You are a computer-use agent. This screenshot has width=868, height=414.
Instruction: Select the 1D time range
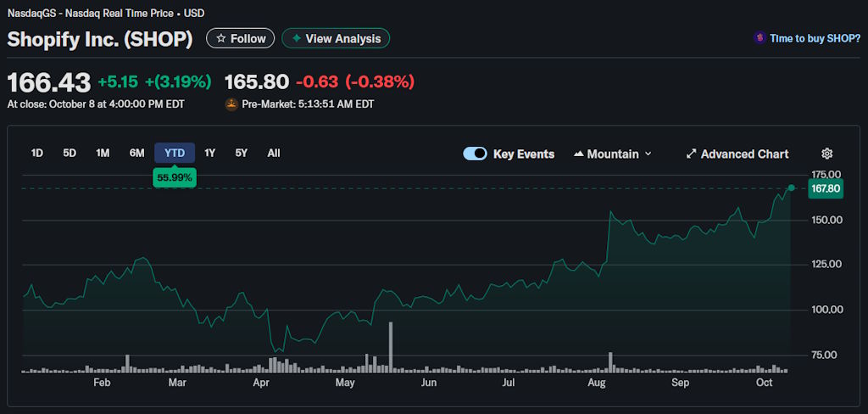click(37, 154)
